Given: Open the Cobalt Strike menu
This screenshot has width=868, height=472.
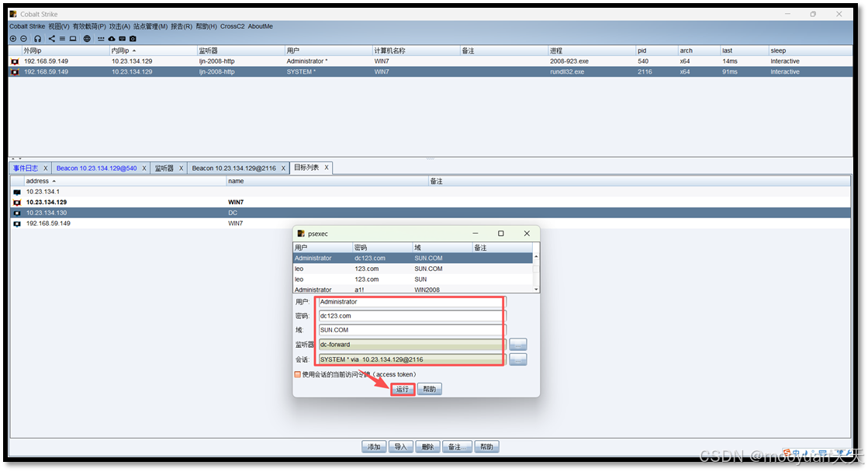Looking at the screenshot, I should 27,26.
